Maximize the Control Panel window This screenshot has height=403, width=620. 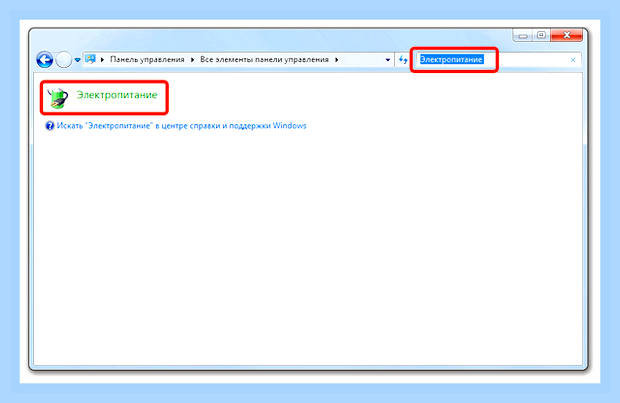(541, 35)
